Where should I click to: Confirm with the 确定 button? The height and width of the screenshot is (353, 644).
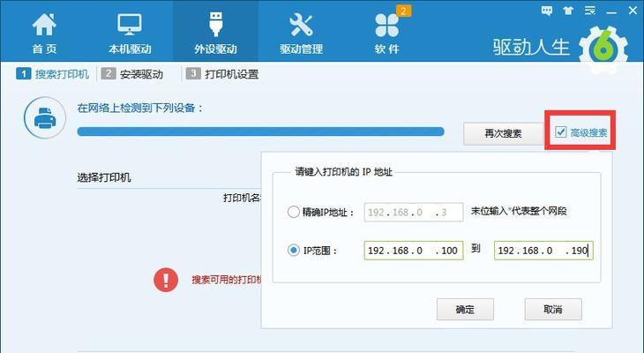click(465, 310)
